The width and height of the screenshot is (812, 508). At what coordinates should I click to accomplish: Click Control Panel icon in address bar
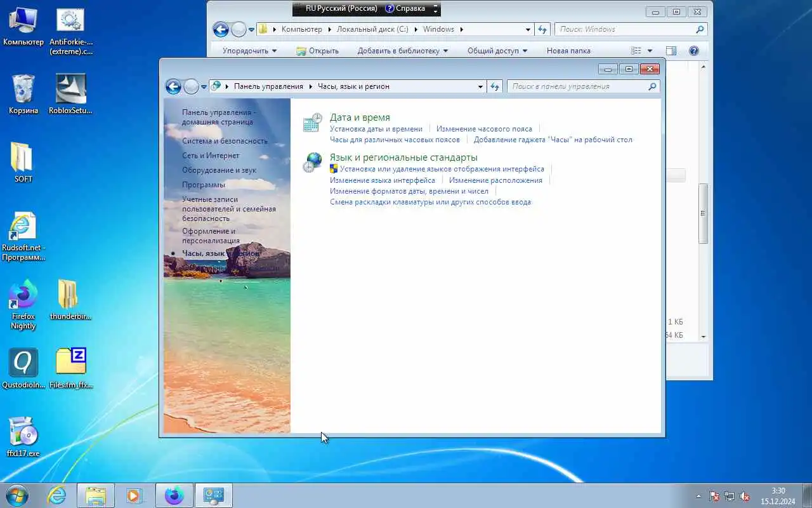click(216, 86)
